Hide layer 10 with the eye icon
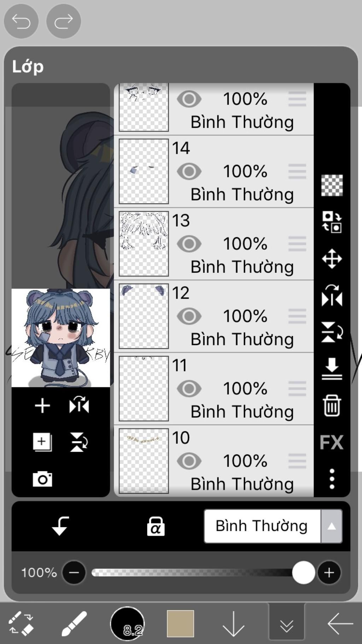362x644 pixels. point(189,461)
